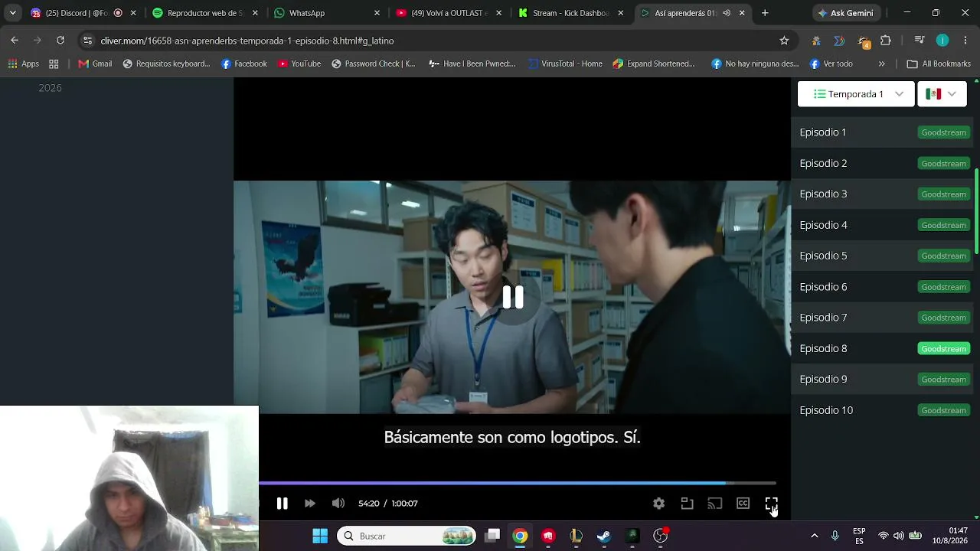Select Episodio 2 from the list

pyautogui.click(x=823, y=163)
